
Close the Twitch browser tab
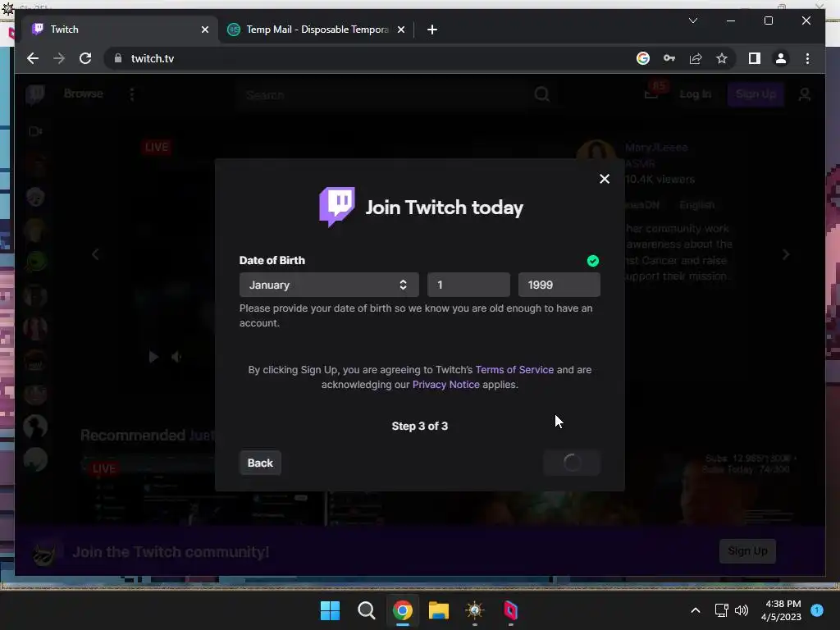pos(204,30)
